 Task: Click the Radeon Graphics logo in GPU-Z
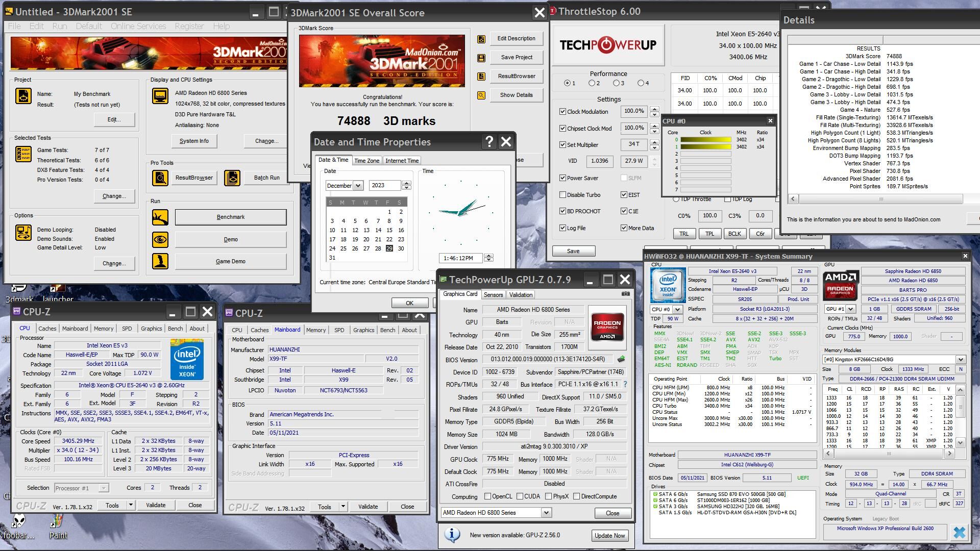607,327
